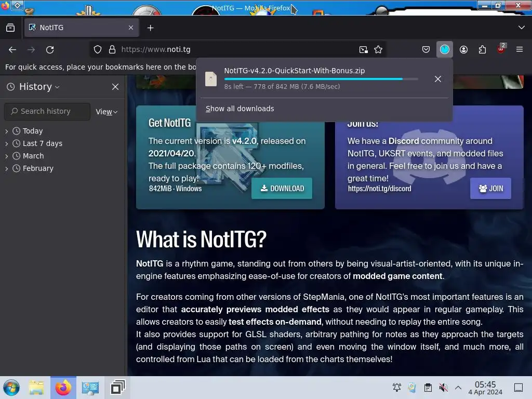List all tabs dropdown arrow
The image size is (532, 399).
(522, 28)
